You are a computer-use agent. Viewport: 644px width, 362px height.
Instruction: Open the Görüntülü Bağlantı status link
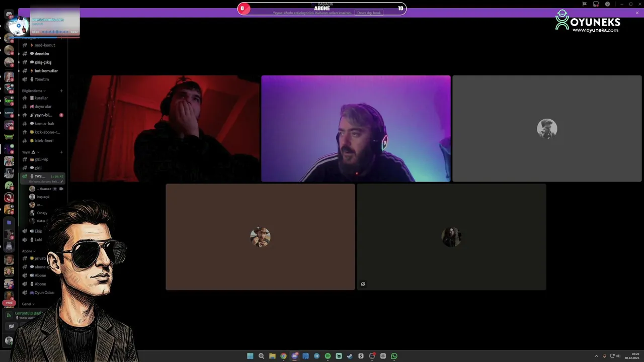(x=29, y=313)
